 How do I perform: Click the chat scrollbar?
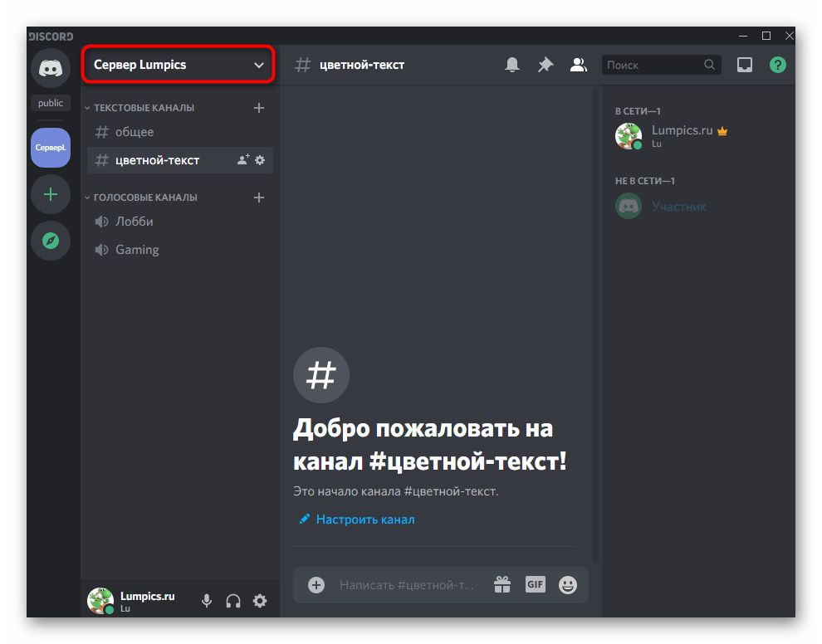pos(595,324)
